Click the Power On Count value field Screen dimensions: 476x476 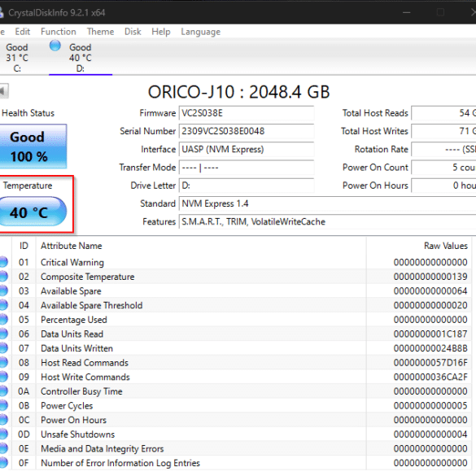coord(443,168)
